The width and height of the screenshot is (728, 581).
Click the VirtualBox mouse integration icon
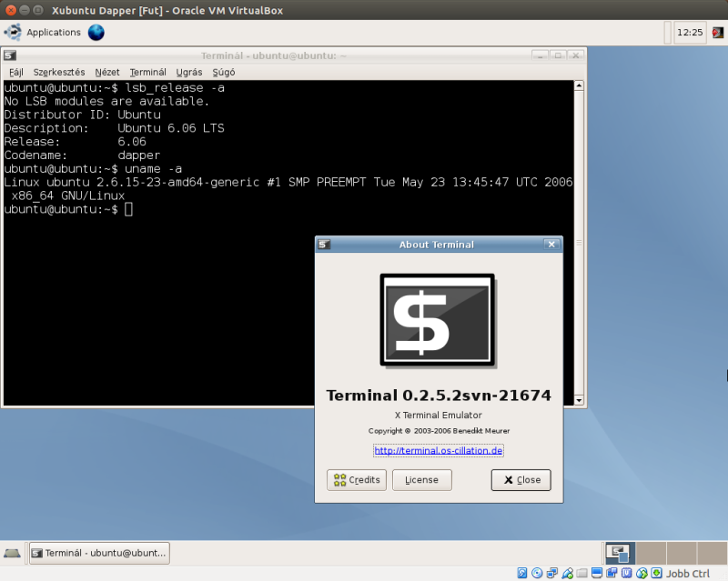point(642,574)
